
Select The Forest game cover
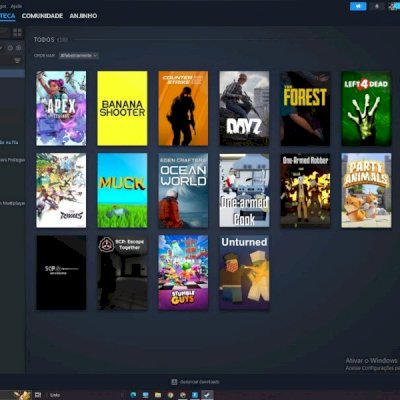(x=305, y=108)
